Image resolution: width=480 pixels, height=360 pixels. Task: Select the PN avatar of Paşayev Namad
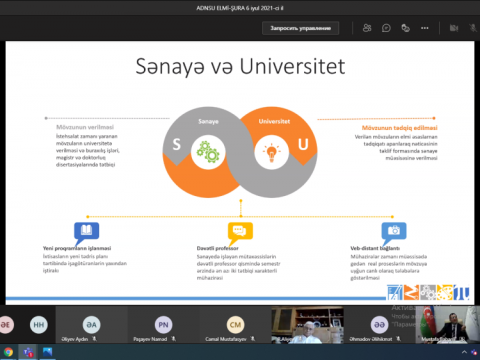[163, 324]
